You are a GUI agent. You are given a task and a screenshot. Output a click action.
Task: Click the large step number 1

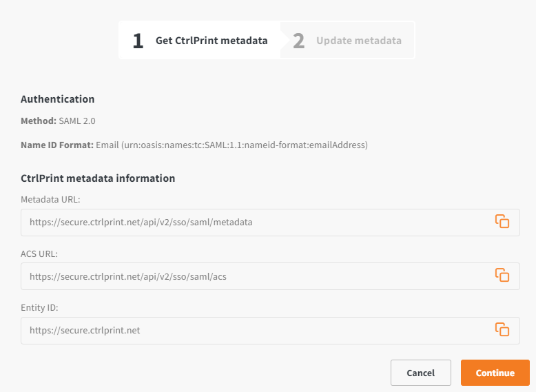point(138,41)
